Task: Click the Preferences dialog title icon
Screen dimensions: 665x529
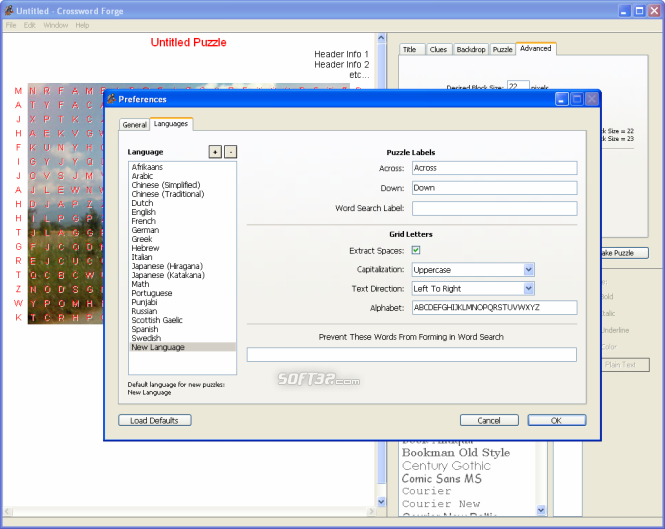Action: 112,99
